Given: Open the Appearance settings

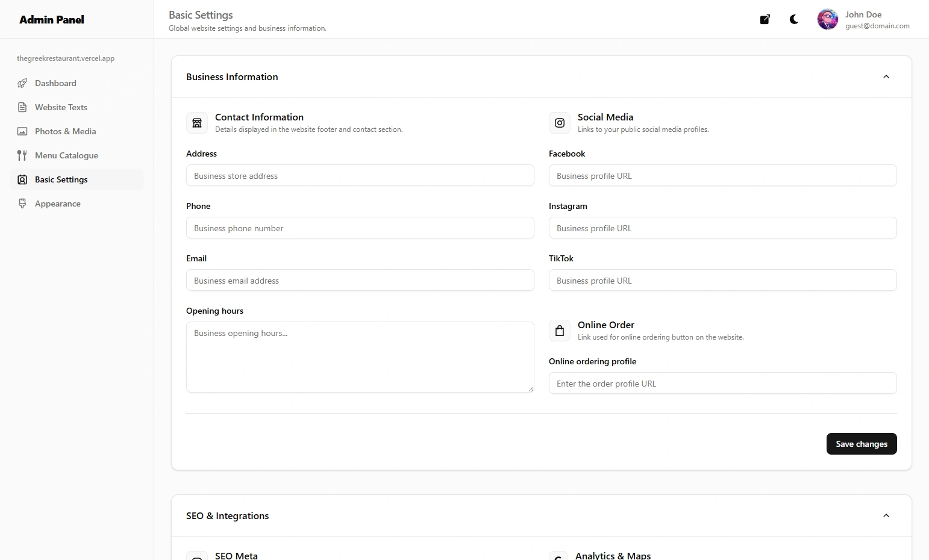Looking at the screenshot, I should point(57,204).
